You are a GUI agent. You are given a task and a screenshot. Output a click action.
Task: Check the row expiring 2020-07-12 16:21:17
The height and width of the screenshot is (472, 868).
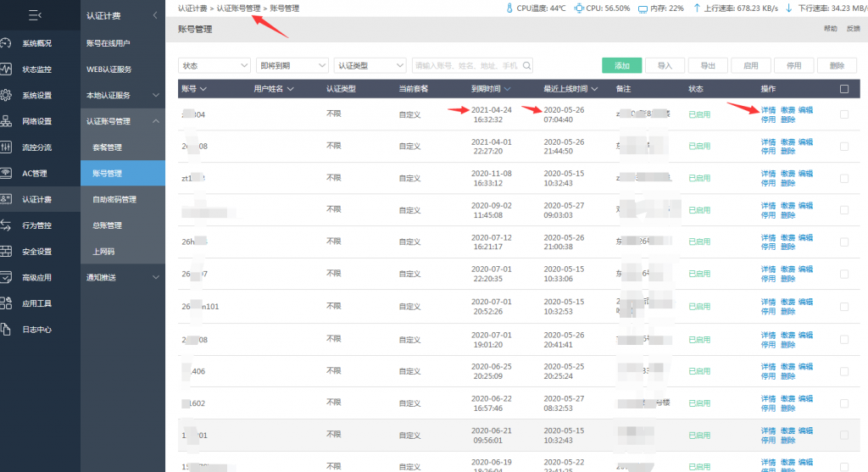pyautogui.click(x=844, y=242)
